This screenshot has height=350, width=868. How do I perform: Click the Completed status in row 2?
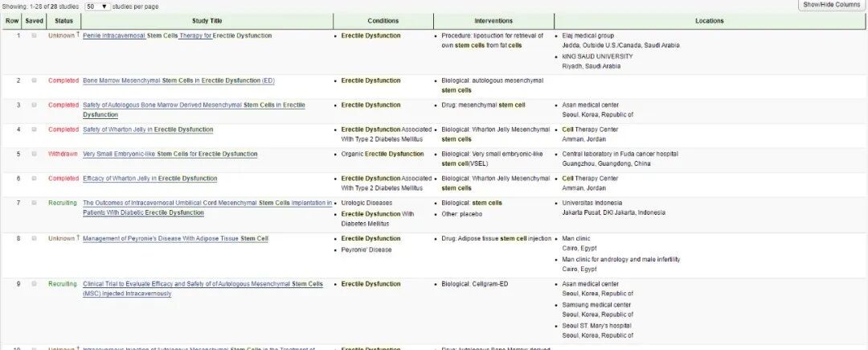point(63,80)
